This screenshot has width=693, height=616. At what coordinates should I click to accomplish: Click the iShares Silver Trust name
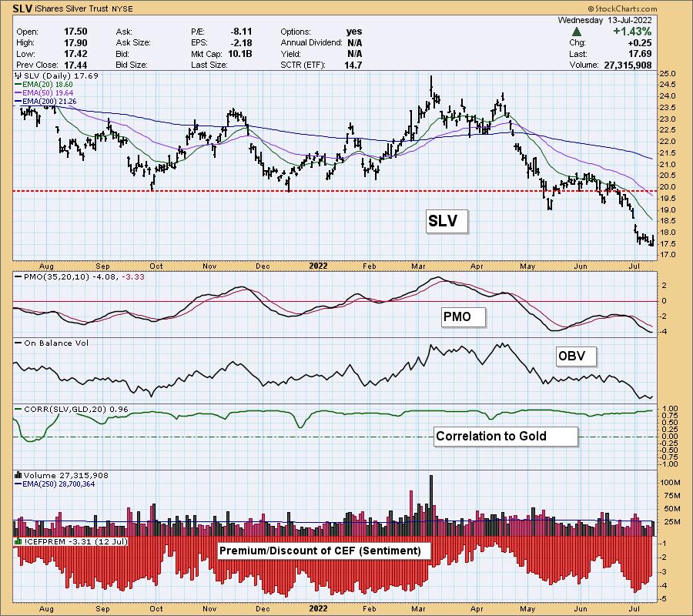[x=70, y=8]
